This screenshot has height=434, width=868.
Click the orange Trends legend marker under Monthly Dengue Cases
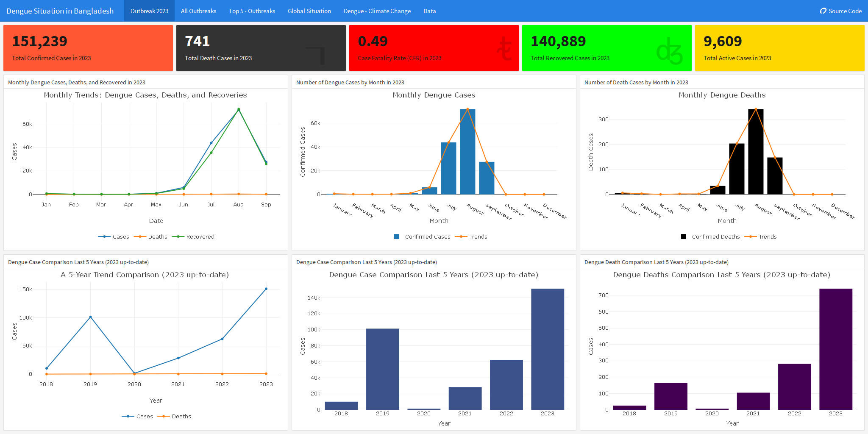click(460, 236)
